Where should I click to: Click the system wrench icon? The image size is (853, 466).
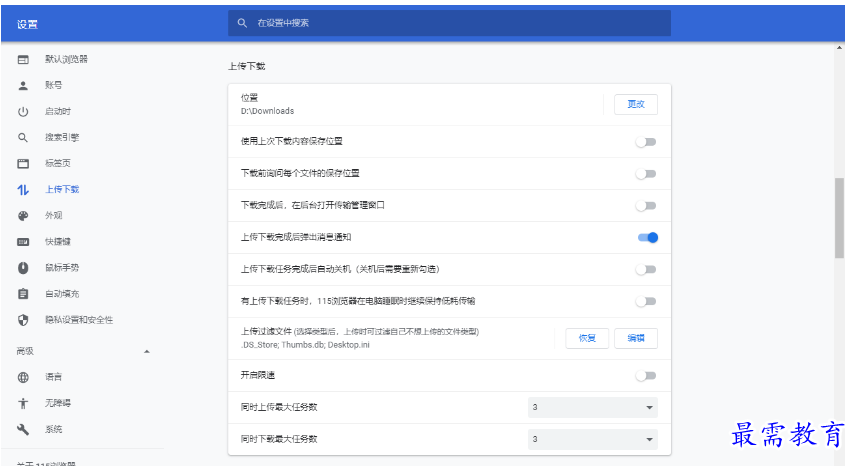(x=23, y=430)
